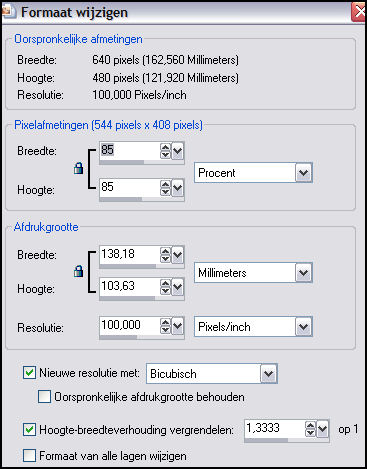The width and height of the screenshot is (367, 469).
Task: Click the slider bar under pixel Hoogte field
Action: (x=142, y=199)
